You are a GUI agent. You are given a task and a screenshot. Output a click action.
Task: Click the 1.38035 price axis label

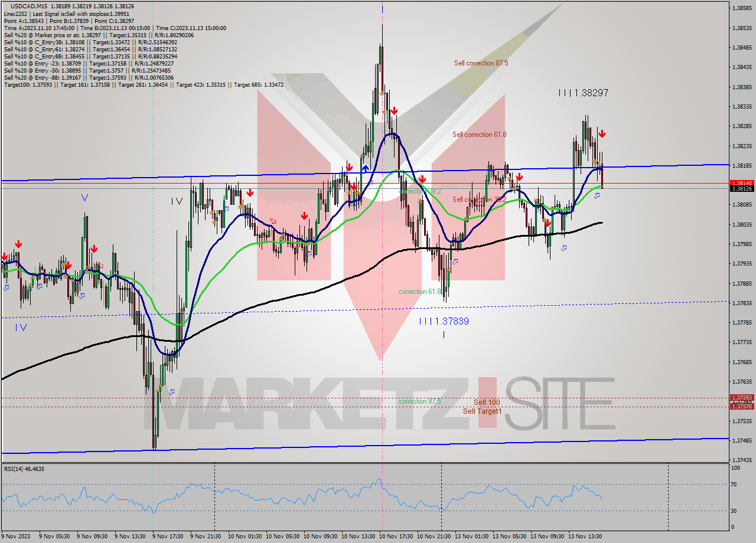point(741,224)
